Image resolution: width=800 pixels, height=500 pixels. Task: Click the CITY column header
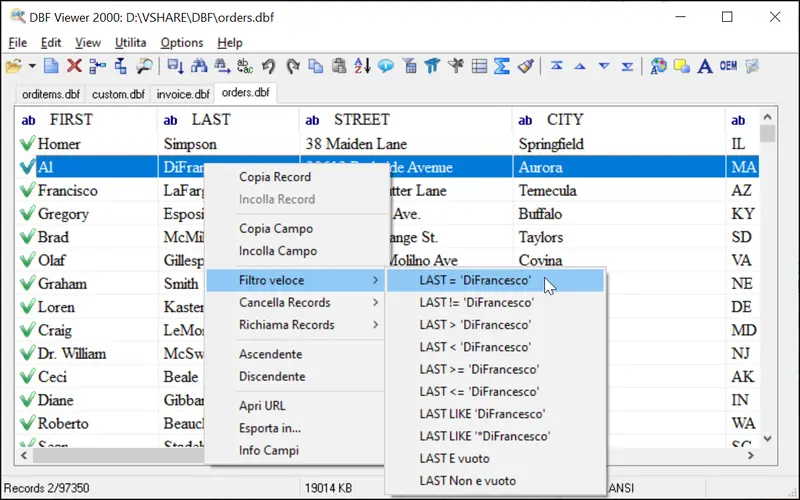(x=619, y=120)
